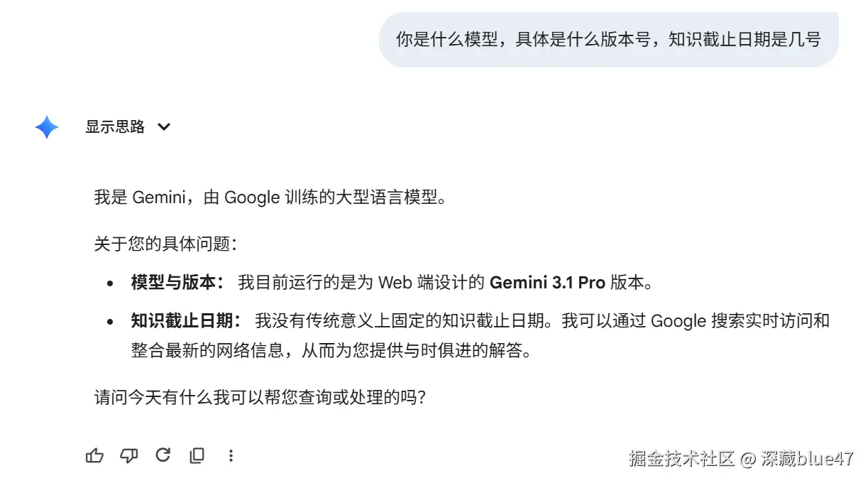Regenerate the Gemini response
868x483 pixels.
click(x=163, y=455)
